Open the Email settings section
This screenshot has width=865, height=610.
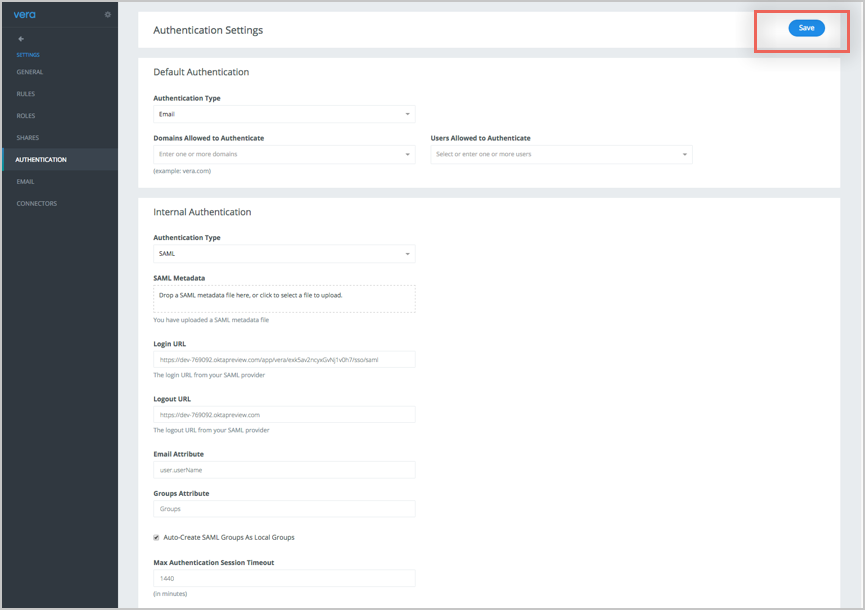tap(25, 182)
